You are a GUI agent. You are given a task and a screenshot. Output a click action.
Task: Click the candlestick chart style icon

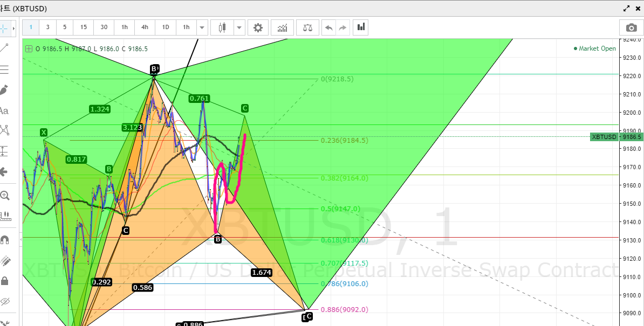(x=222, y=27)
